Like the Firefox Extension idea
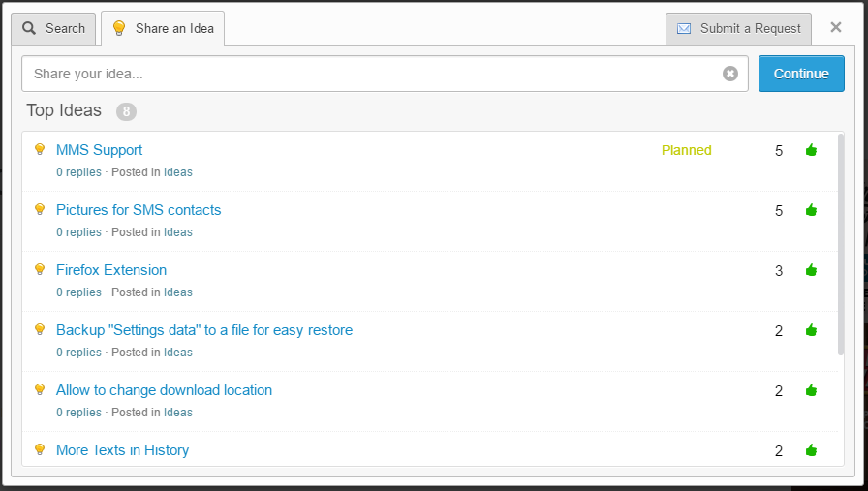868x491 pixels. click(x=811, y=270)
